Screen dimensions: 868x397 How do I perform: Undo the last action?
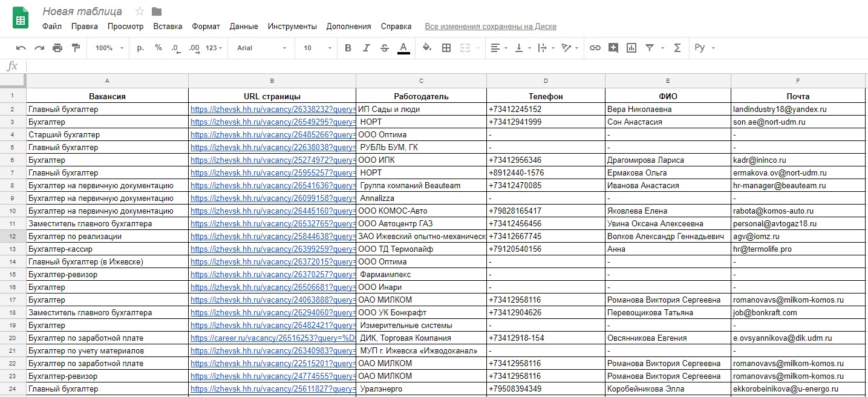pyautogui.click(x=21, y=48)
